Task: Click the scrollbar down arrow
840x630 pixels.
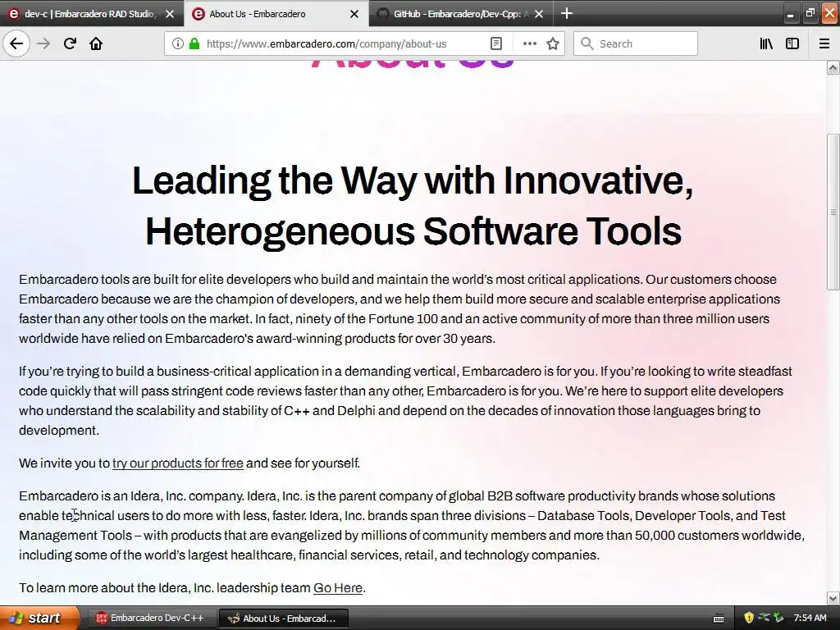Action: [x=833, y=598]
